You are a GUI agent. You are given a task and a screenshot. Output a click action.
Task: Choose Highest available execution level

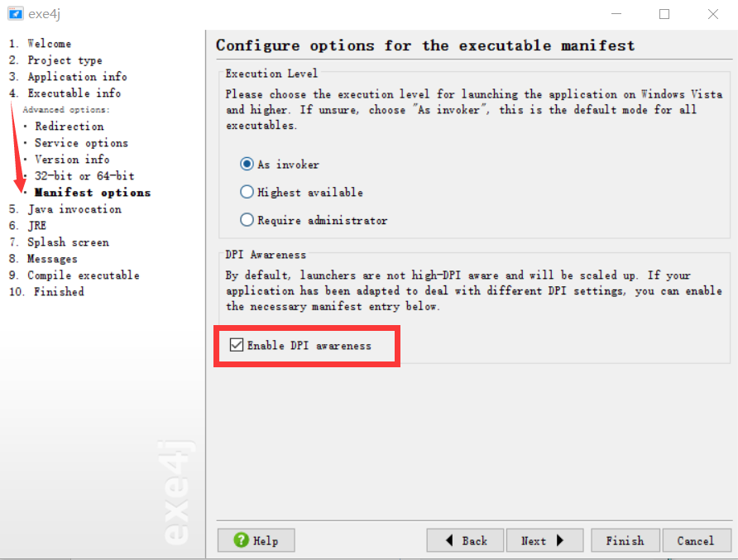[x=246, y=192]
